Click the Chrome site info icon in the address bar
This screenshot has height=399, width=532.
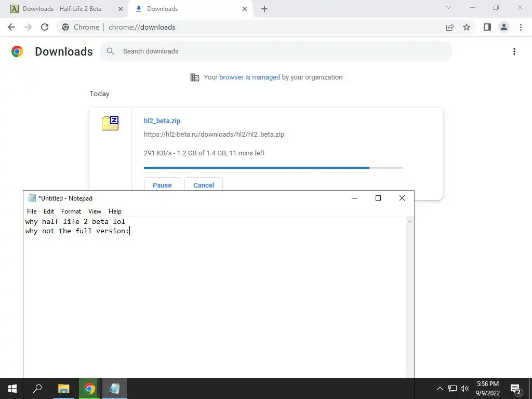tap(65, 27)
